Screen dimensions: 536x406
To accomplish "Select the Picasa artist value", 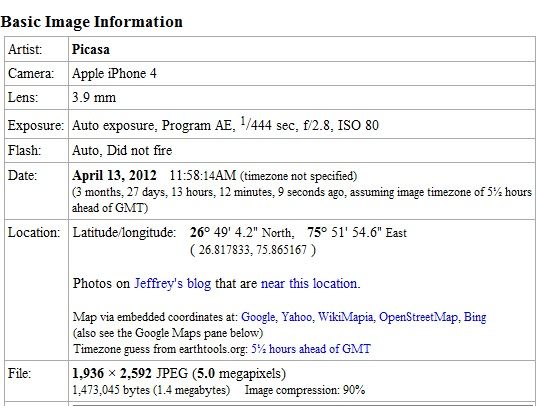I will point(91,50).
